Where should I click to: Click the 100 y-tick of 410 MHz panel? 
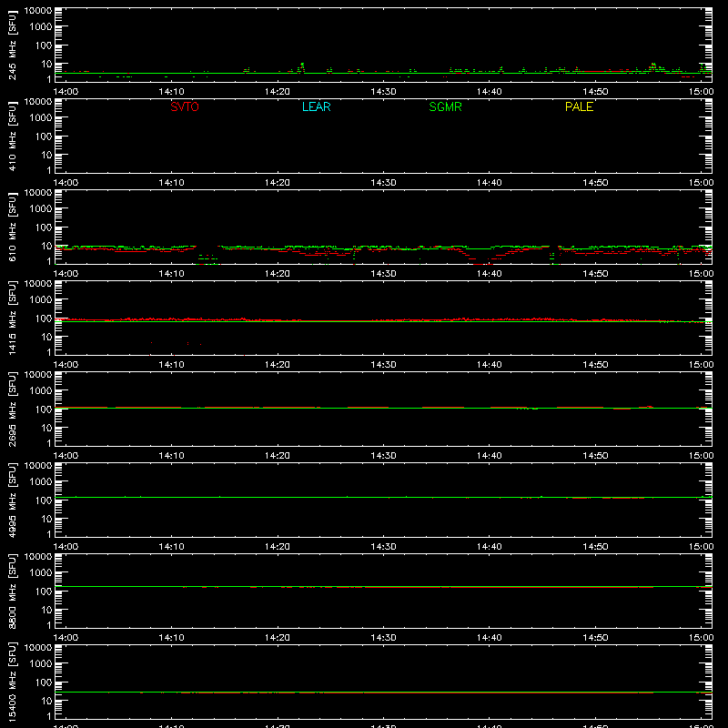[x=45, y=136]
